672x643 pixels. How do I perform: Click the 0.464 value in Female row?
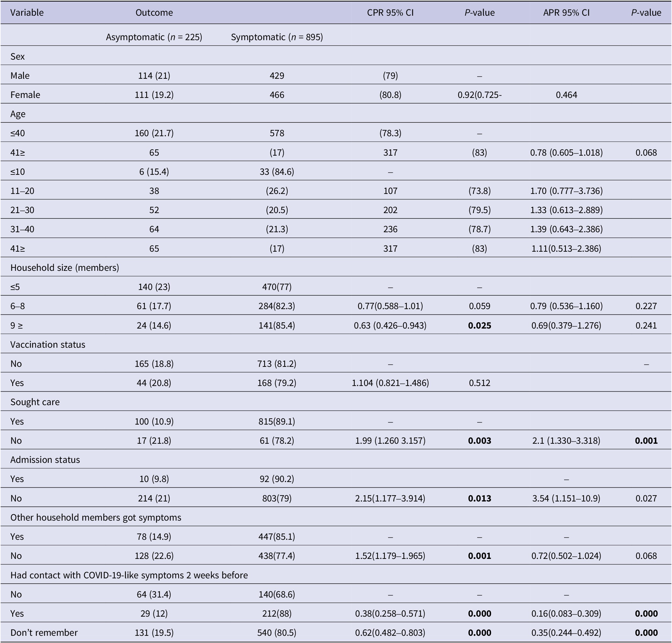pyautogui.click(x=567, y=95)
